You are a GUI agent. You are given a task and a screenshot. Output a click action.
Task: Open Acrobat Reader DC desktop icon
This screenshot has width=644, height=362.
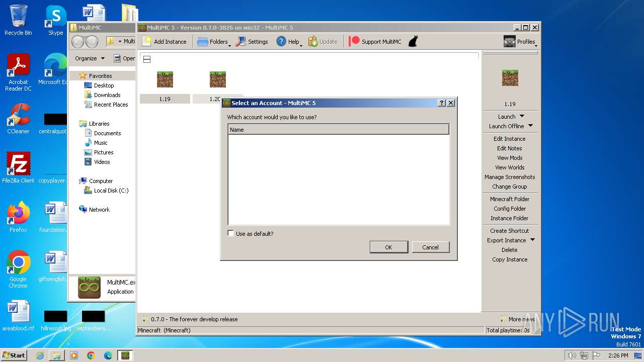[x=18, y=73]
